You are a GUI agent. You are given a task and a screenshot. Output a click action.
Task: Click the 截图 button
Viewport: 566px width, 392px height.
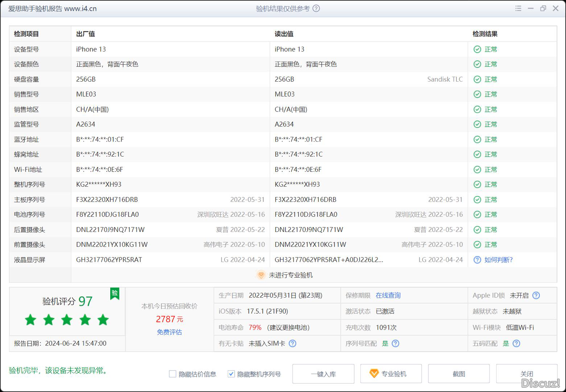(459, 373)
